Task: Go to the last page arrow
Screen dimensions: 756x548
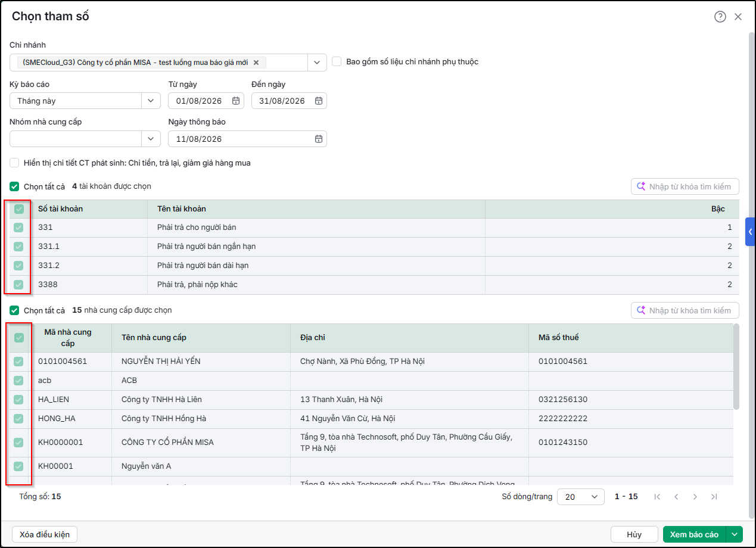Action: click(714, 497)
